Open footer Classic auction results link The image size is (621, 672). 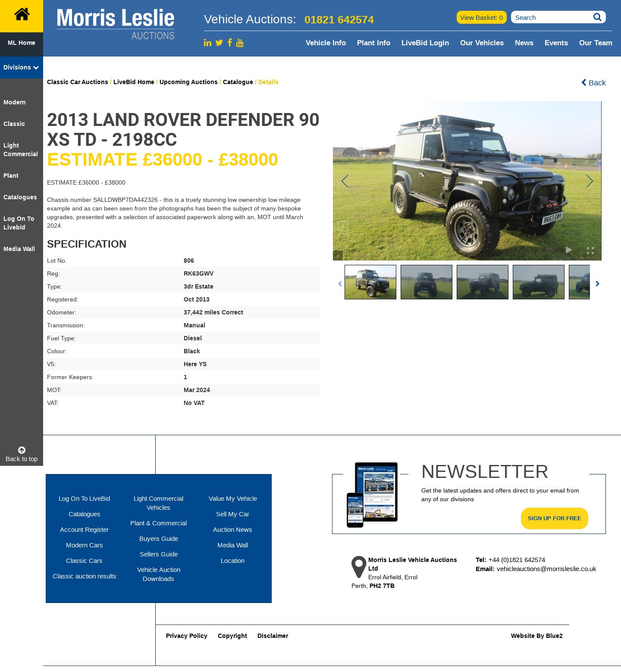(85, 576)
